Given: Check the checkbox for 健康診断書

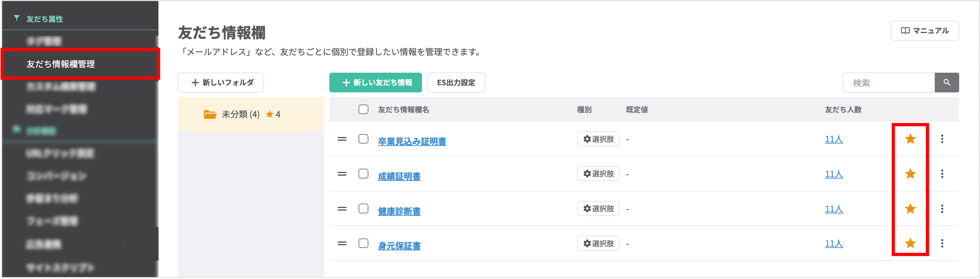Looking at the screenshot, I should pos(363,208).
